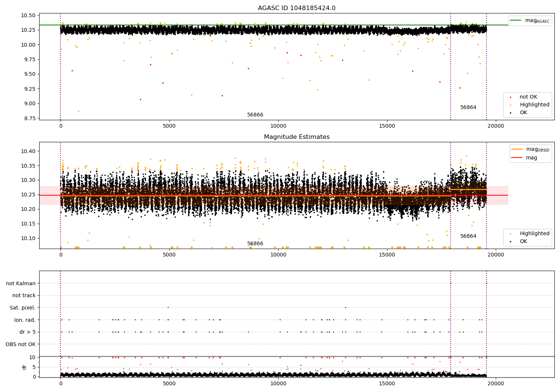Click the 10.10 tick on middle plot axis
Image resolution: width=560 pixels, height=392 pixels.
[29, 238]
